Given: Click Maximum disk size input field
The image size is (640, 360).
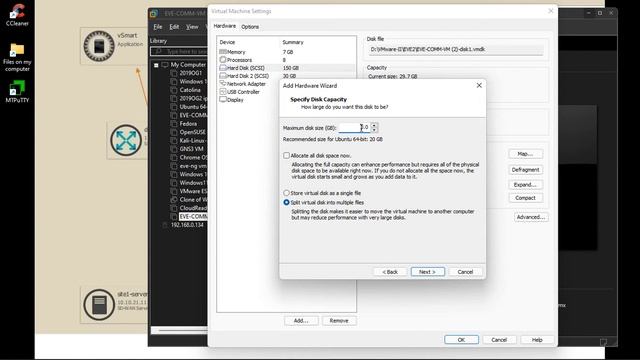Looking at the screenshot, I should point(354,127).
